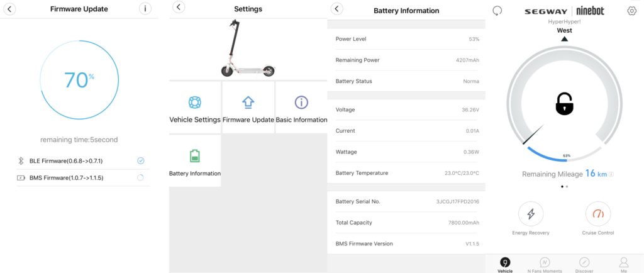This screenshot has width=644, height=273.
Task: Go back from Firmware Update screen
Action: tap(11, 9)
